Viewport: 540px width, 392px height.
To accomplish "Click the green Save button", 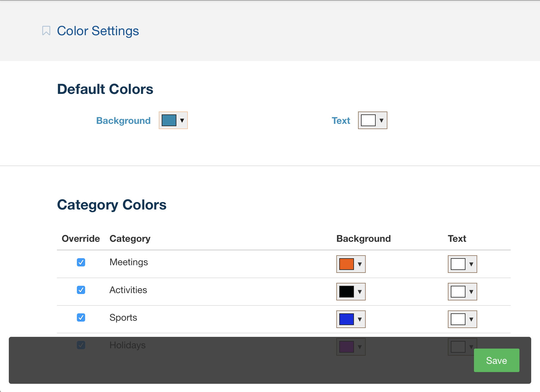I will (x=497, y=360).
